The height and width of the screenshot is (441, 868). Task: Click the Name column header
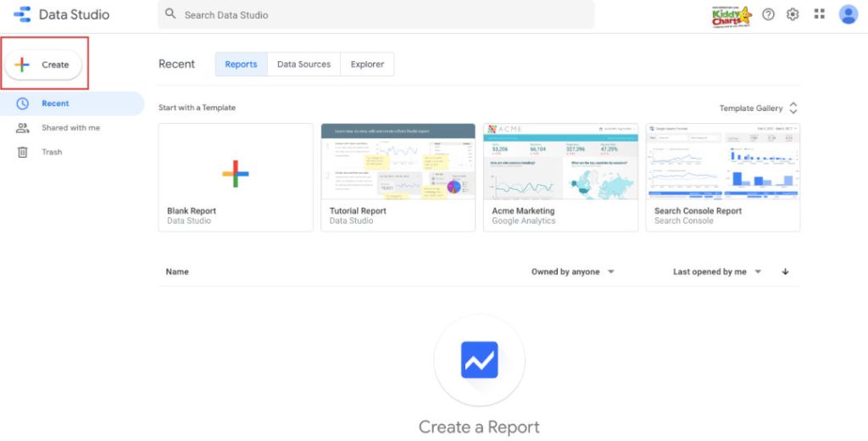pyautogui.click(x=177, y=272)
